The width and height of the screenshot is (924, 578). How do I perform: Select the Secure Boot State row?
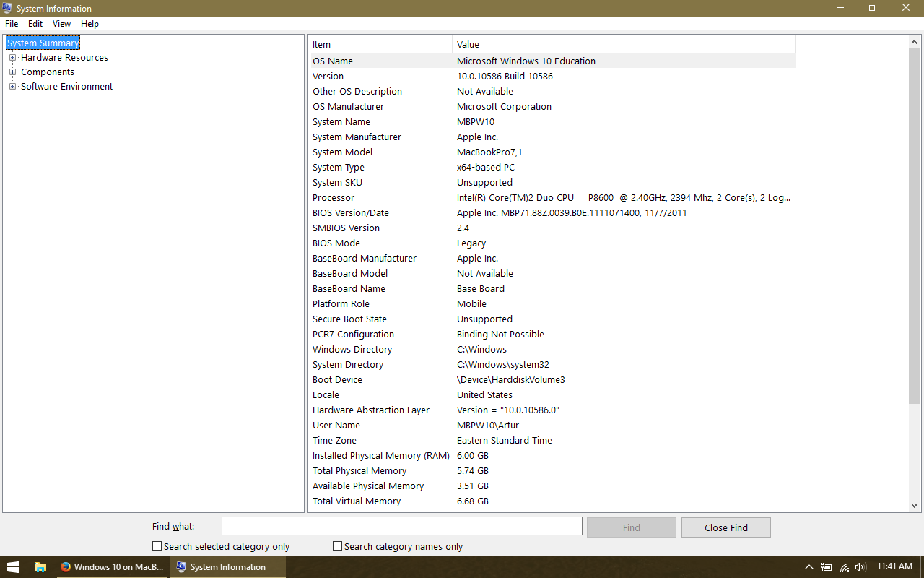click(x=553, y=319)
